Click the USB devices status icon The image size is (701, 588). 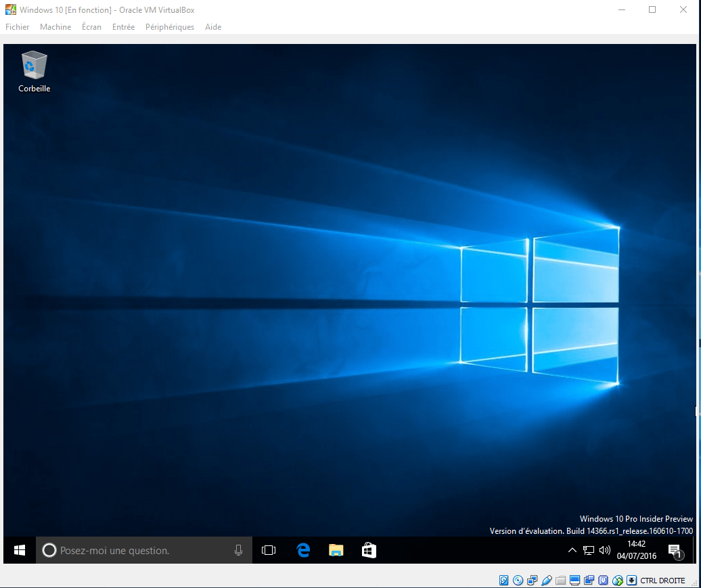(546, 581)
